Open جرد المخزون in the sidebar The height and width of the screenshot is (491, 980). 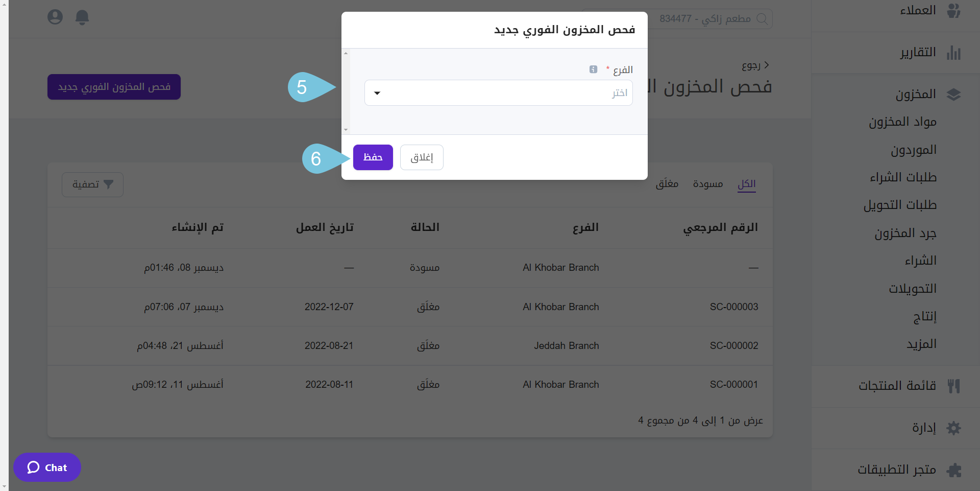(905, 233)
